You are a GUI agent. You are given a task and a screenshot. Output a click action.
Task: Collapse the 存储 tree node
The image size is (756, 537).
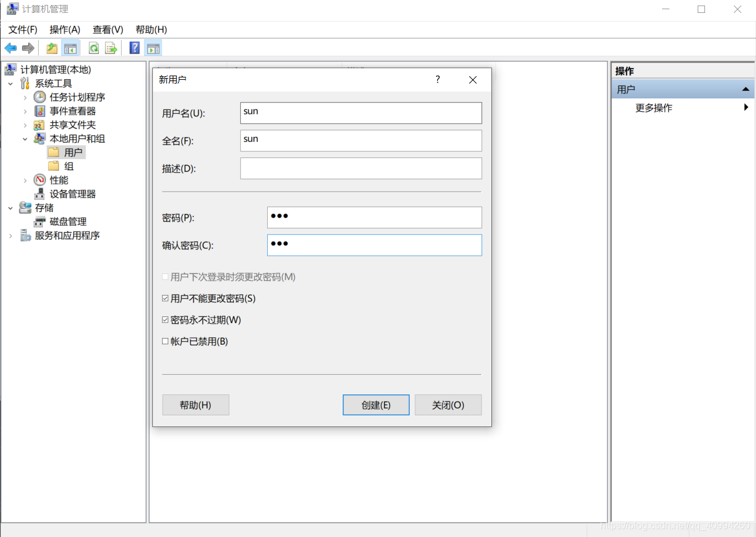click(10, 208)
